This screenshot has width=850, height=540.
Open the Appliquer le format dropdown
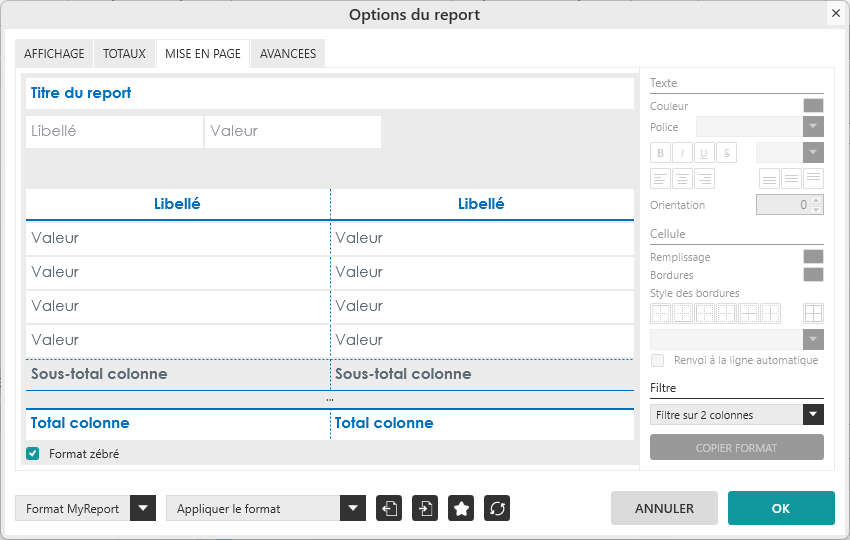(352, 508)
